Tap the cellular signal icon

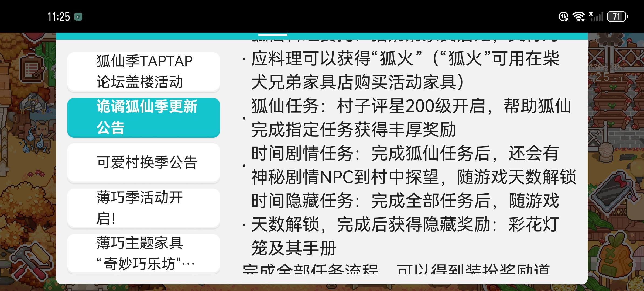click(596, 17)
